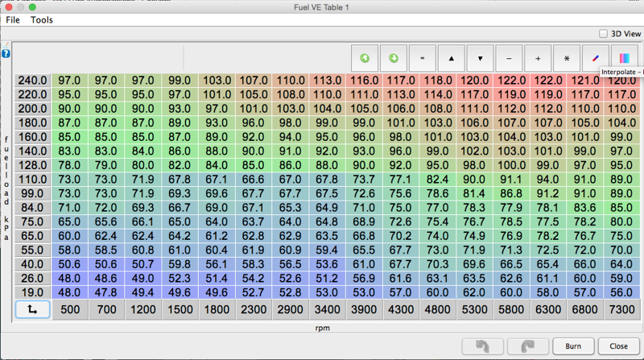This screenshot has width=644, height=360.
Task: Click the redo arrow button
Action: click(x=527, y=346)
